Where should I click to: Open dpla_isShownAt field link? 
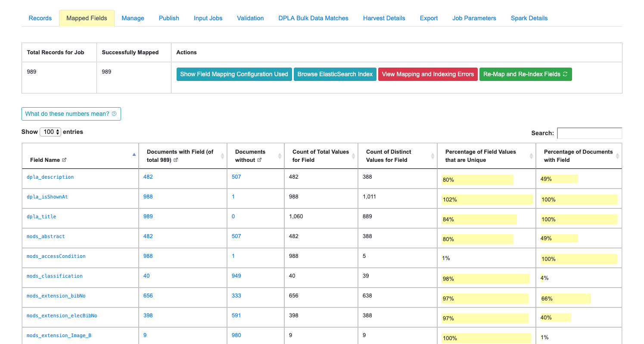[47, 197]
